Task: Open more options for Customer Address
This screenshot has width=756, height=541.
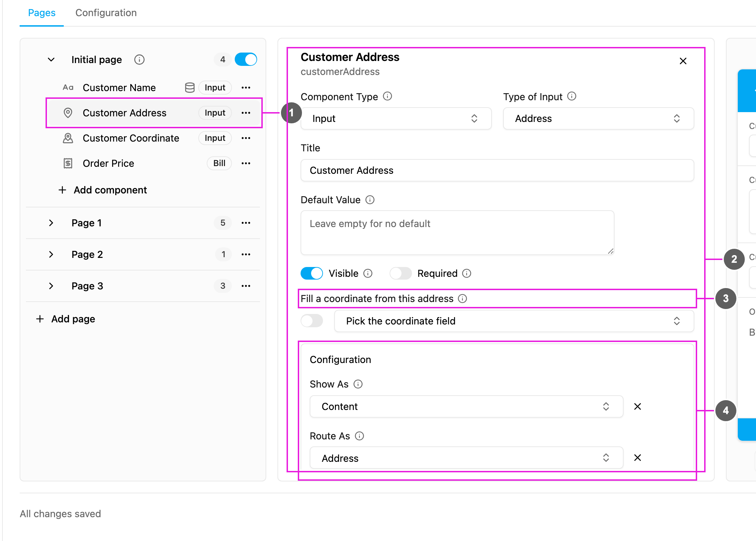Action: coord(246,113)
